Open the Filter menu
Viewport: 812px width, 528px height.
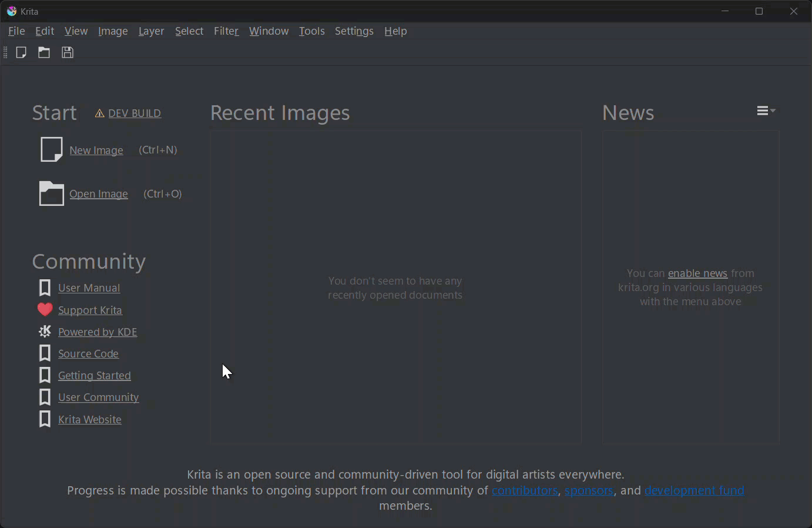click(226, 31)
